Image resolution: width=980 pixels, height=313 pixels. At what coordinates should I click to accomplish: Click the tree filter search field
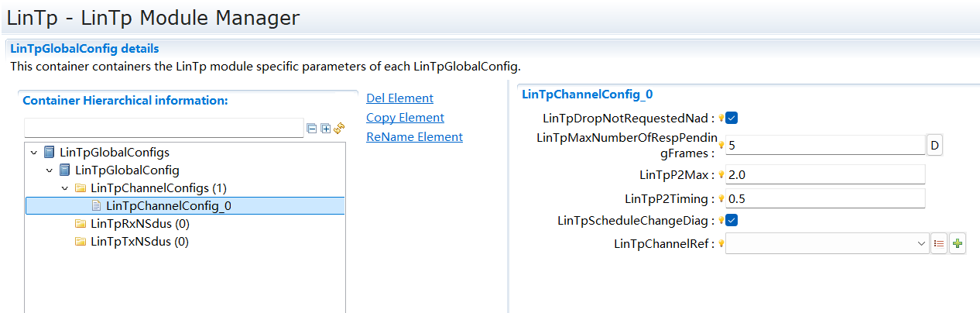(x=163, y=128)
